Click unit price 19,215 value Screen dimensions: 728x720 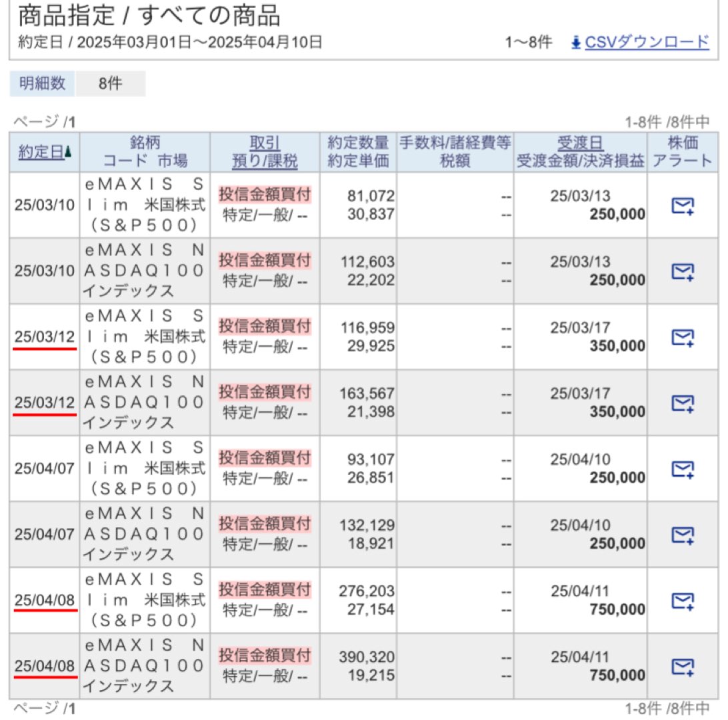pos(371,675)
